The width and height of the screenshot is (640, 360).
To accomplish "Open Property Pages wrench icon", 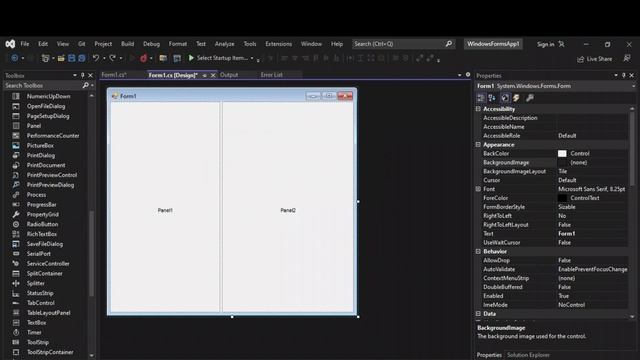I will (x=529, y=98).
